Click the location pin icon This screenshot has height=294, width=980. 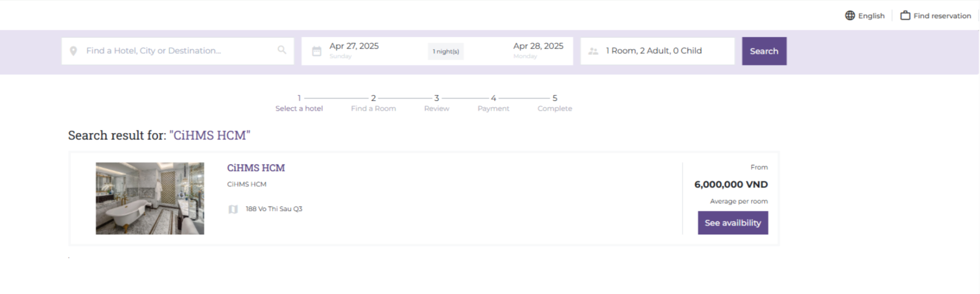coord(73,51)
